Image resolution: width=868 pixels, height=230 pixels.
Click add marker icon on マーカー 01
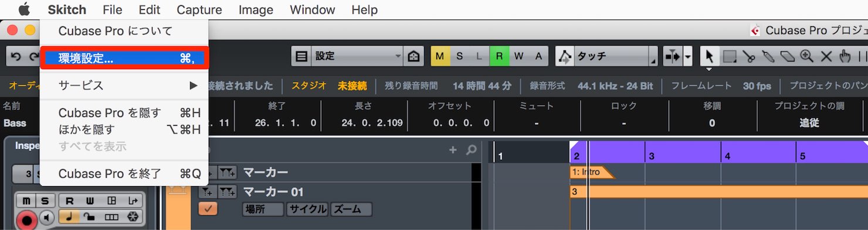coord(208,191)
